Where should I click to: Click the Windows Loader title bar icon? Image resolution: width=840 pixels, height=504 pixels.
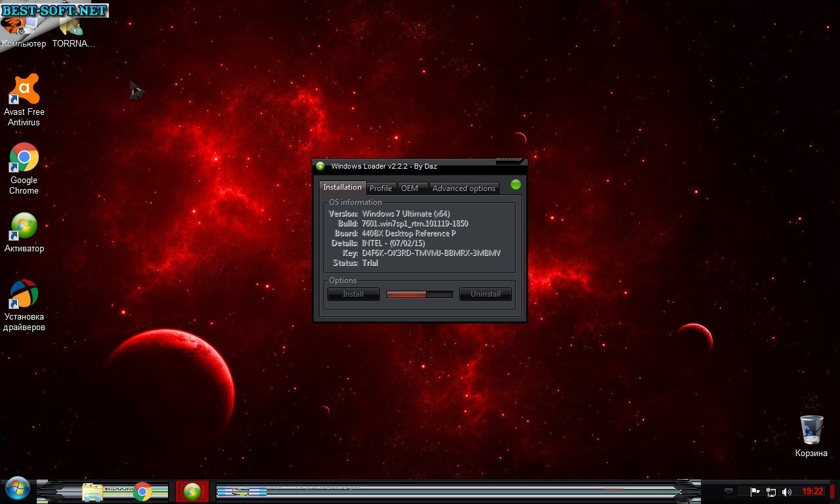(x=320, y=166)
